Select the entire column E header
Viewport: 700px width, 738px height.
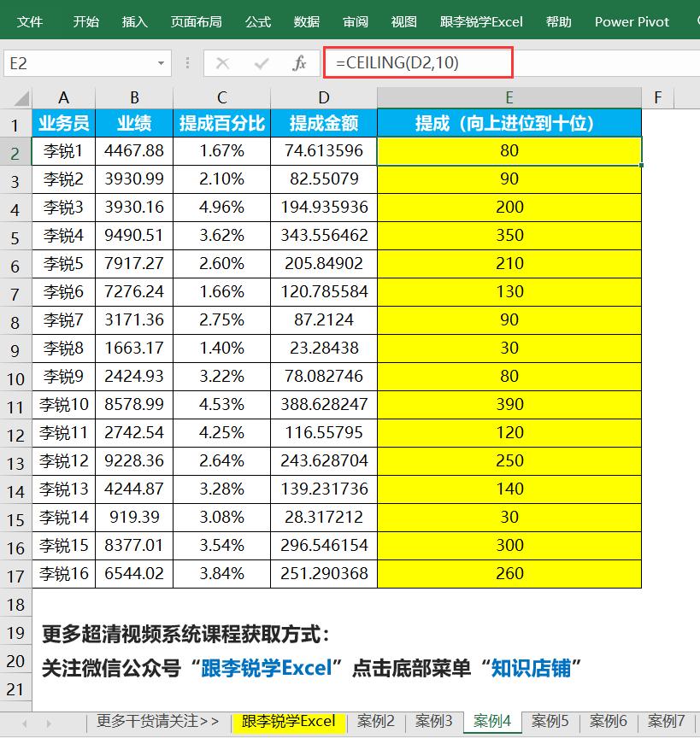(509, 97)
